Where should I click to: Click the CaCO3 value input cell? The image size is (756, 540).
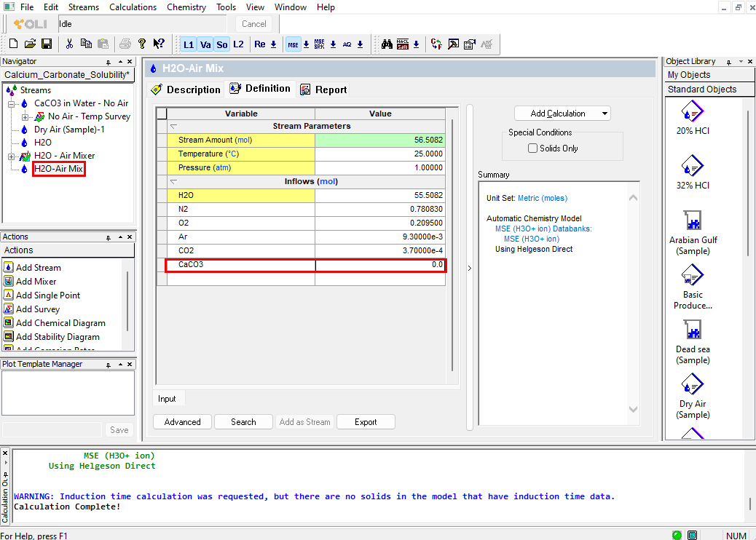click(380, 264)
